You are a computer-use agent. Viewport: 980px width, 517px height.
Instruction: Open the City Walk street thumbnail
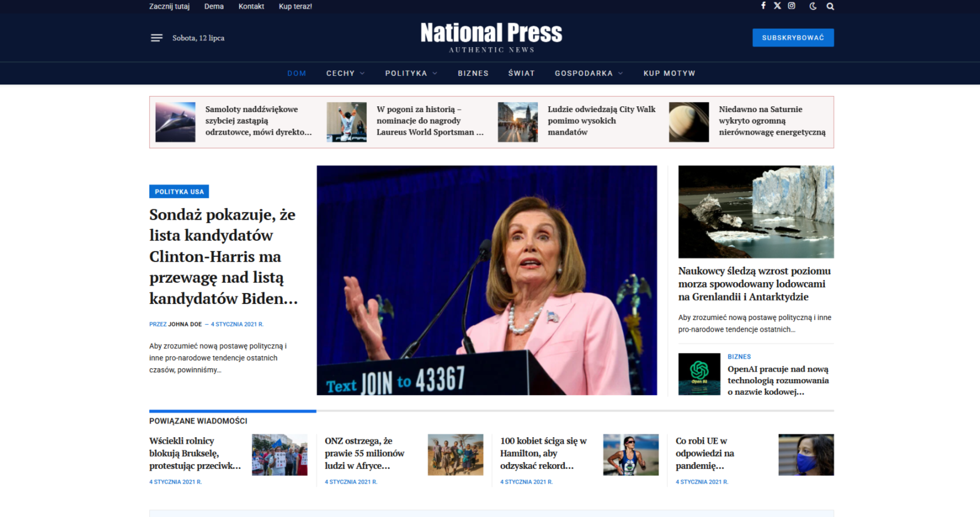518,122
